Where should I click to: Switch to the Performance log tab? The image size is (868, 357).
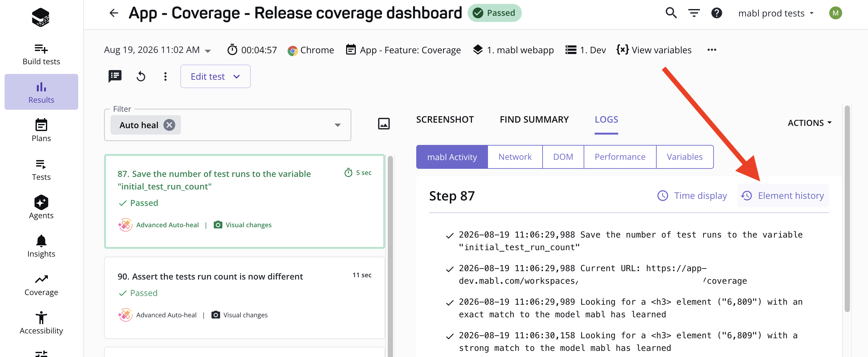pos(620,157)
